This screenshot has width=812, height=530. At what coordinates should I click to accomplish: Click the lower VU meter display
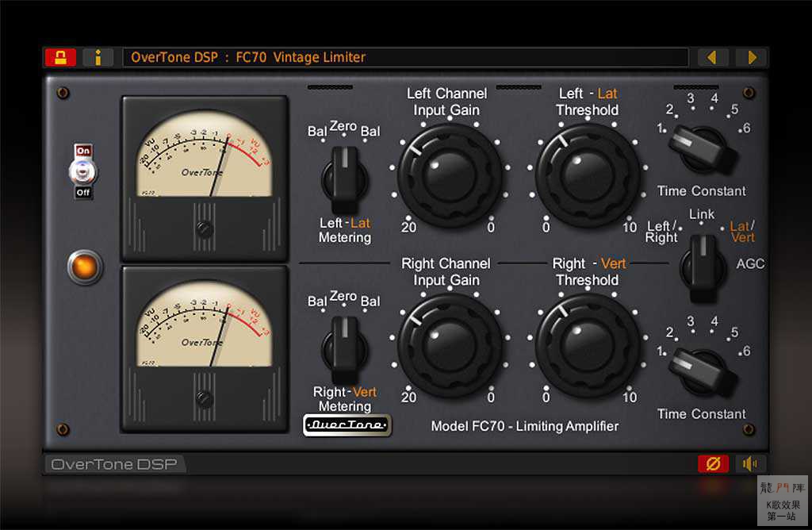(205, 324)
